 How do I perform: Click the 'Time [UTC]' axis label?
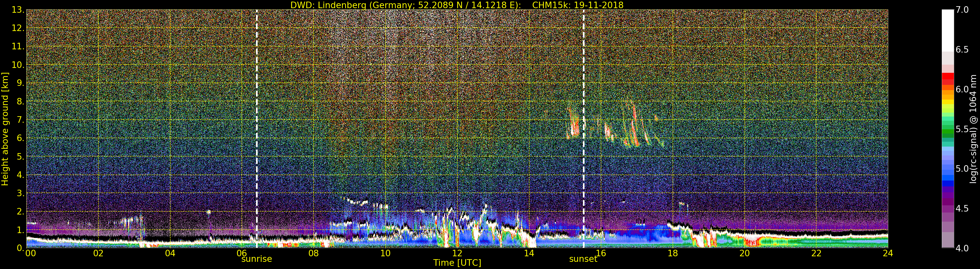point(457,263)
